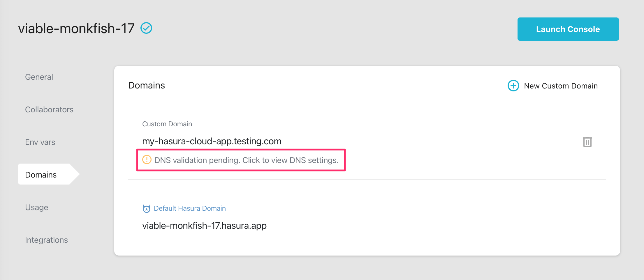Open the Integrations section
The height and width of the screenshot is (280, 644).
tap(46, 240)
